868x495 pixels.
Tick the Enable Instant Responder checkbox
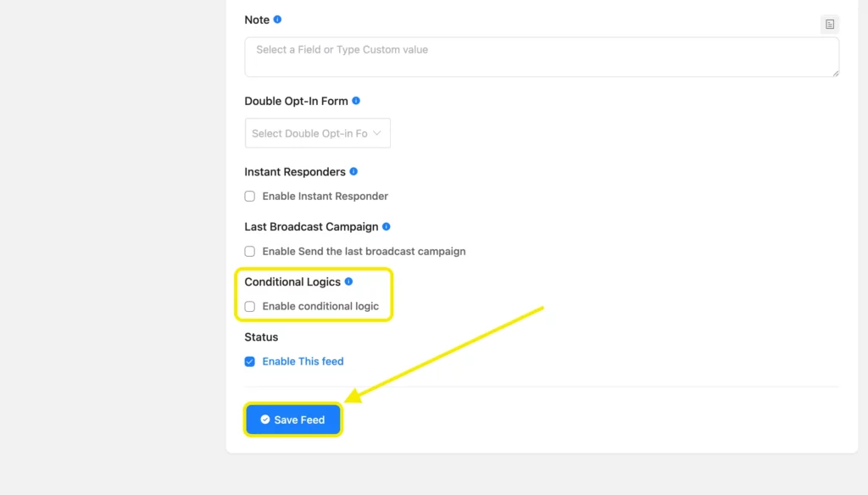[x=250, y=197]
